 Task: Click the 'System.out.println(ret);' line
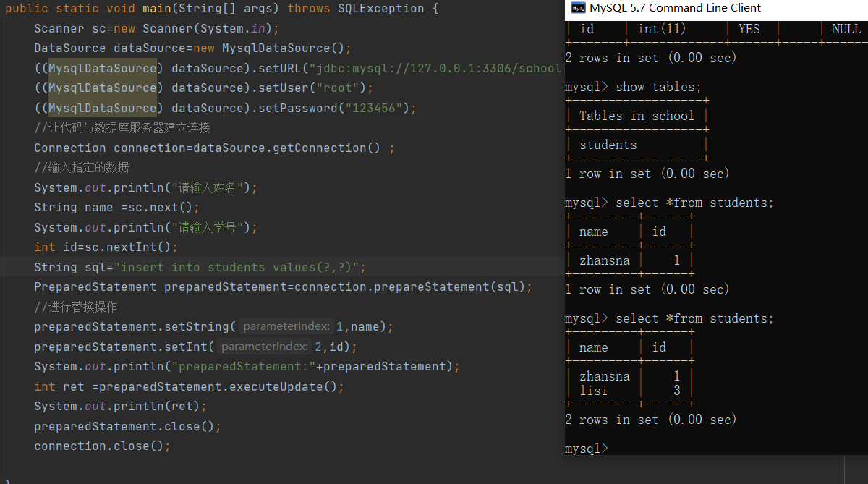coord(120,407)
